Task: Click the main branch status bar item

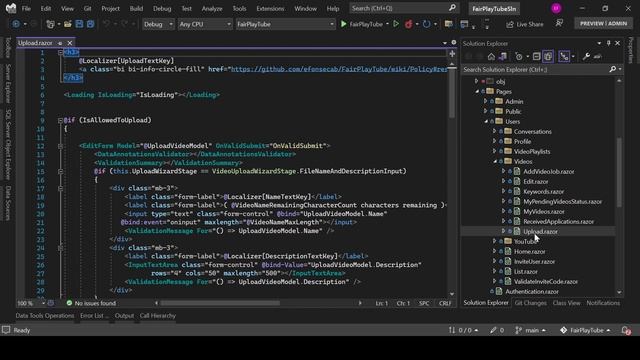Action: pyautogui.click(x=531, y=330)
